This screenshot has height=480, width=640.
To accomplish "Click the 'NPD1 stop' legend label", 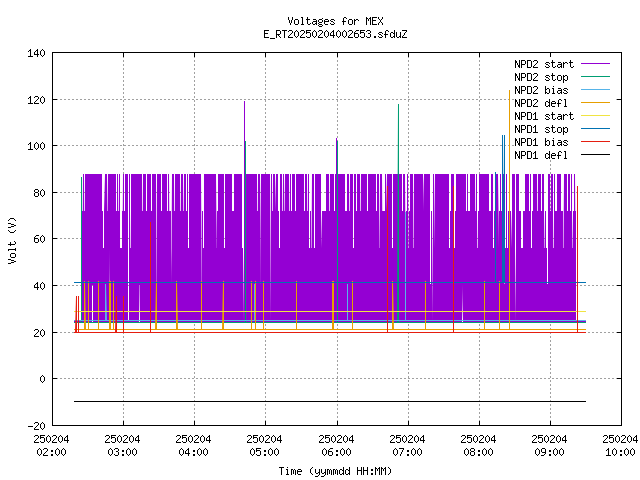I will point(541,129).
